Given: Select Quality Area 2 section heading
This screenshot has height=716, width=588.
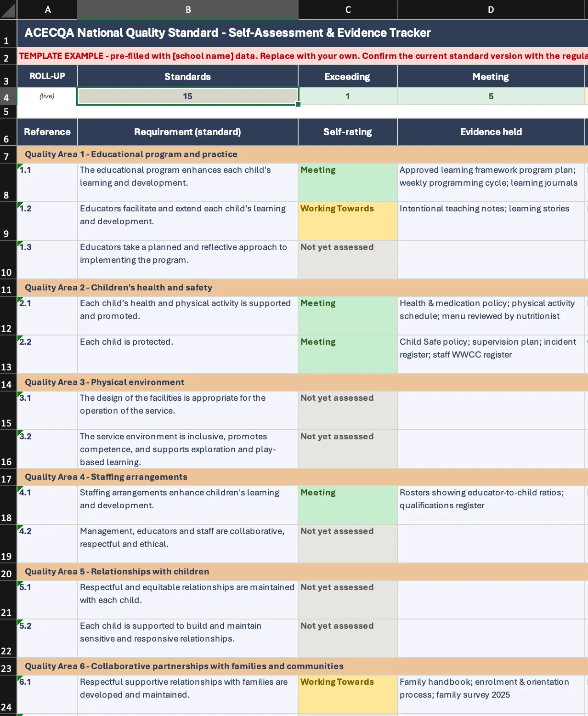Looking at the screenshot, I should (x=303, y=288).
